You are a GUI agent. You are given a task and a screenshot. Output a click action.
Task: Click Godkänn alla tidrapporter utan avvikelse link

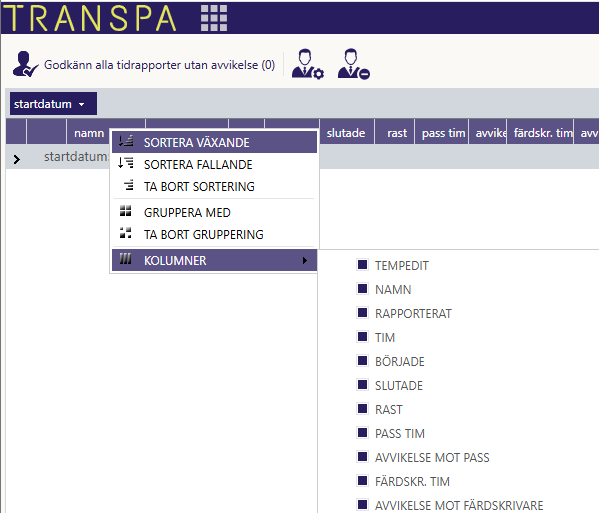click(159, 65)
